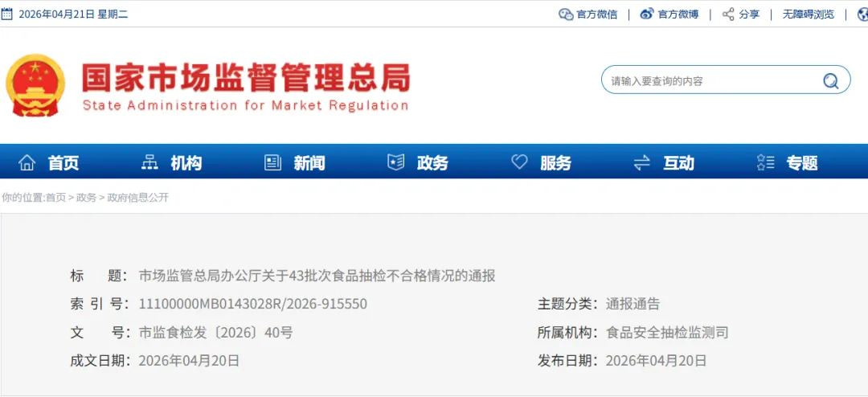
Task: Click the heart icon beside 服务
Action: click(519, 162)
